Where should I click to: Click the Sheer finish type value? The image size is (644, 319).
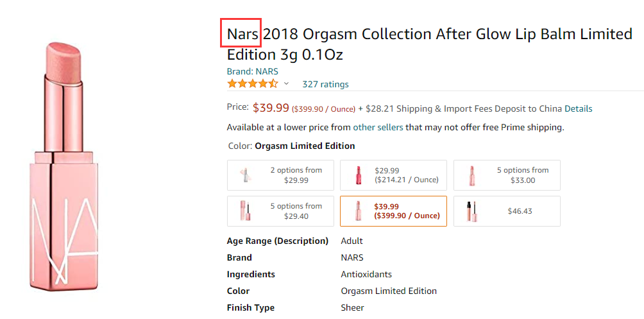(352, 307)
